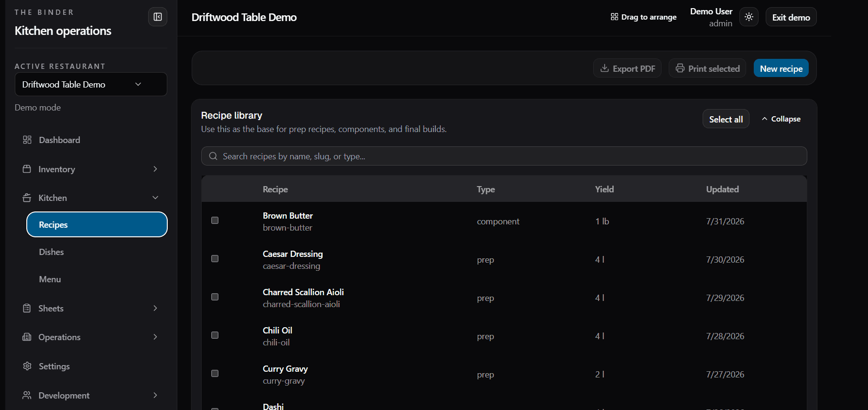Tick the Curry Gravy recipe checkbox
This screenshot has width=868, height=410.
(x=215, y=374)
